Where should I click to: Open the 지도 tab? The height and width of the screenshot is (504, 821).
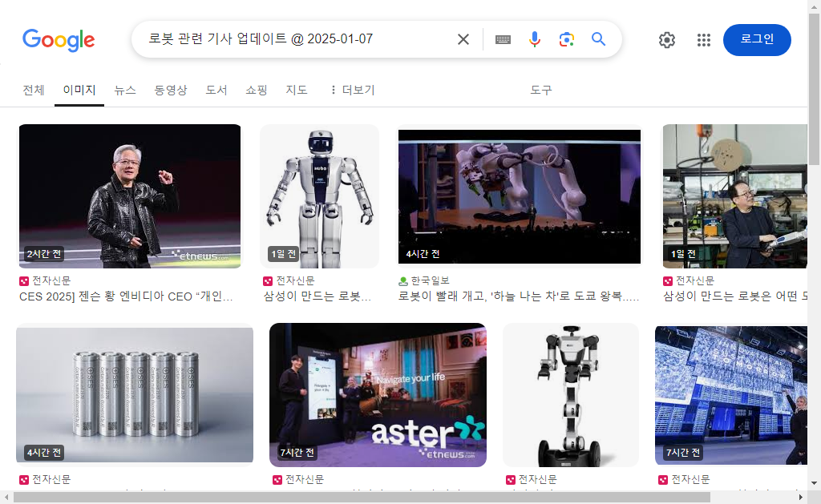(x=297, y=90)
